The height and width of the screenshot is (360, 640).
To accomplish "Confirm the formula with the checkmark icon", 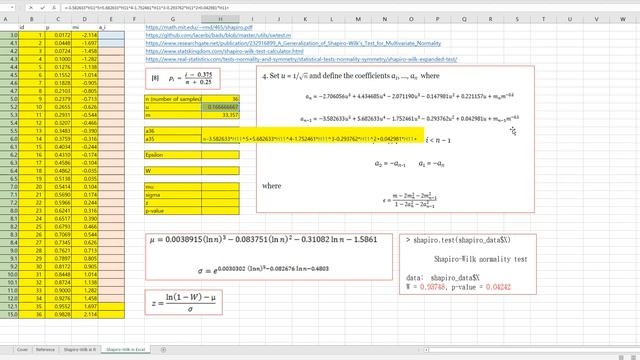I will [42, 8].
